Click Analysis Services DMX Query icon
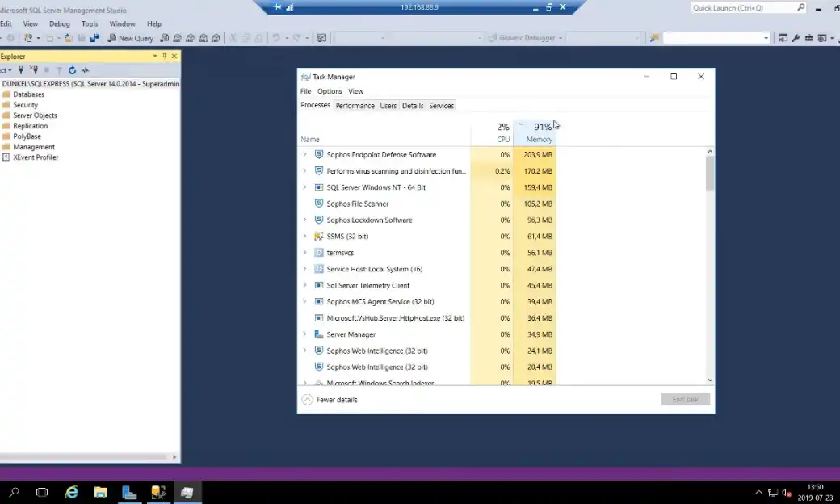 (x=190, y=38)
